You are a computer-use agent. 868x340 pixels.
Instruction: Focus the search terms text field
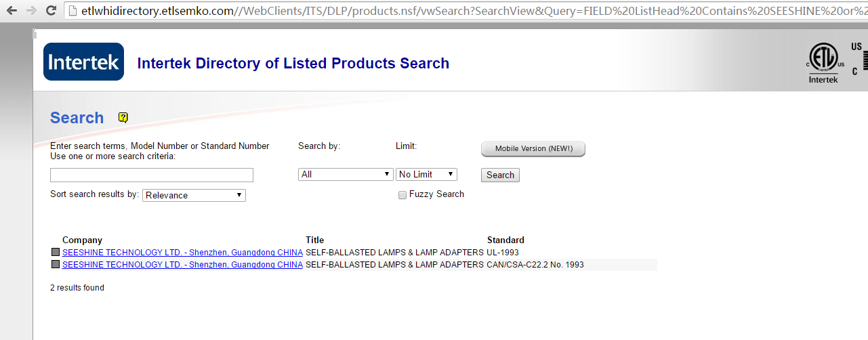coord(152,175)
